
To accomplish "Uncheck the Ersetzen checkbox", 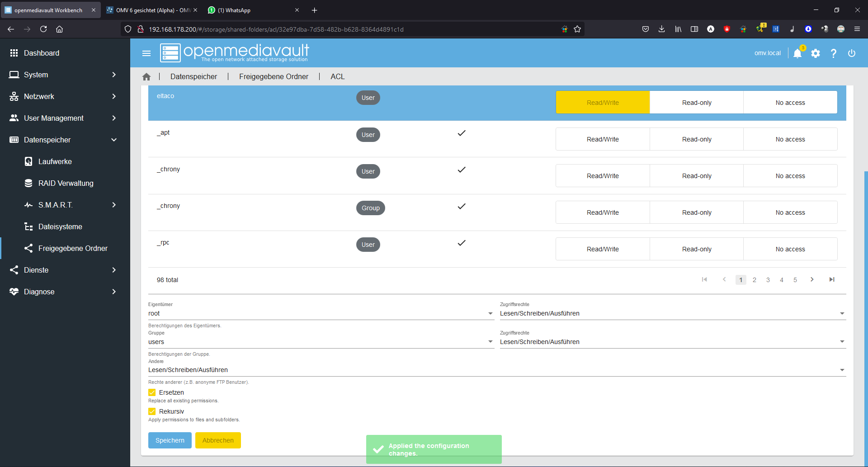I will [x=152, y=392].
